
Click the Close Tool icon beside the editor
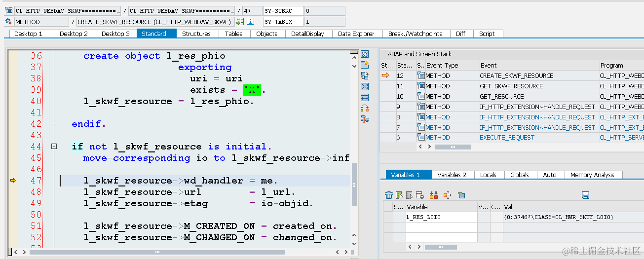(365, 54)
